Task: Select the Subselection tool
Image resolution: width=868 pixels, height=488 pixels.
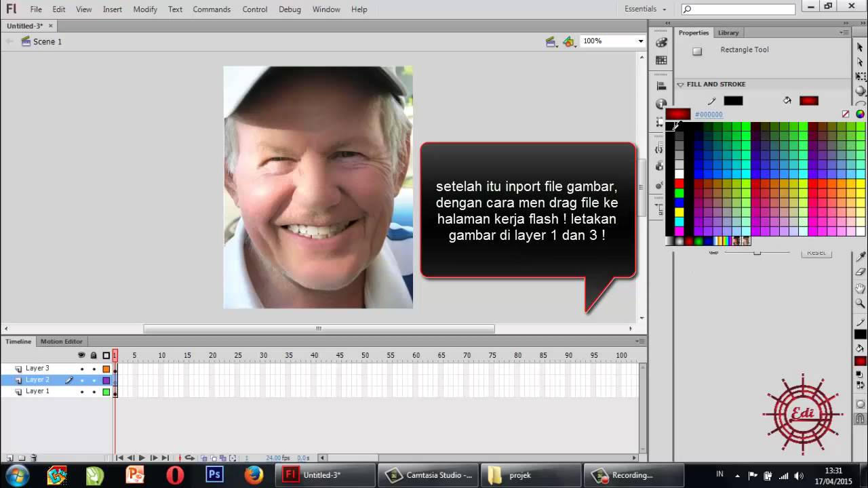Action: pos(860,62)
